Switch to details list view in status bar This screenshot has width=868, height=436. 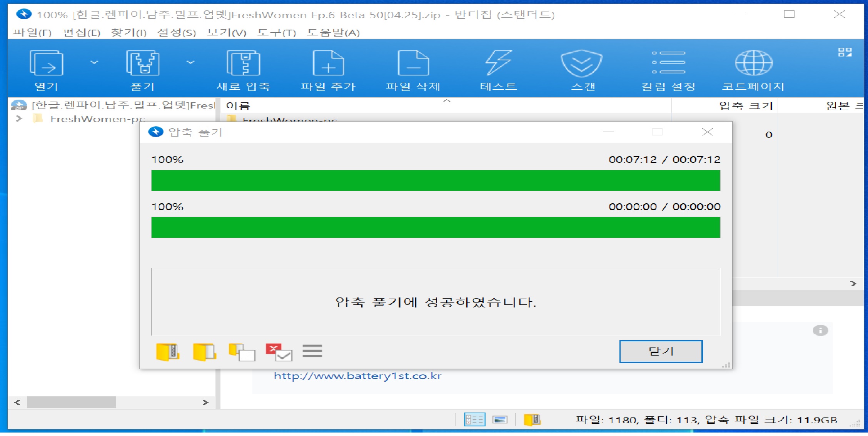click(x=474, y=419)
